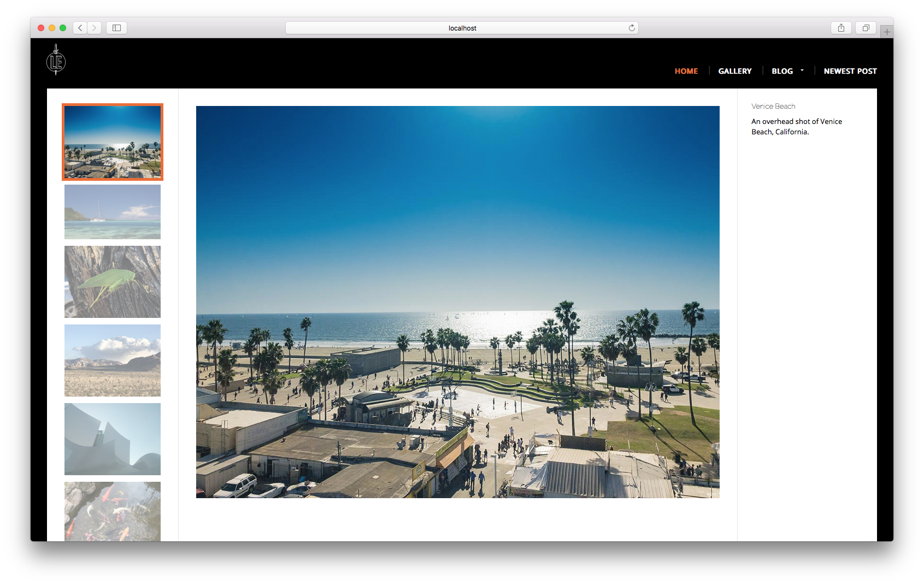This screenshot has width=924, height=585.
Task: Select the desert mountains thumbnail
Action: (113, 361)
